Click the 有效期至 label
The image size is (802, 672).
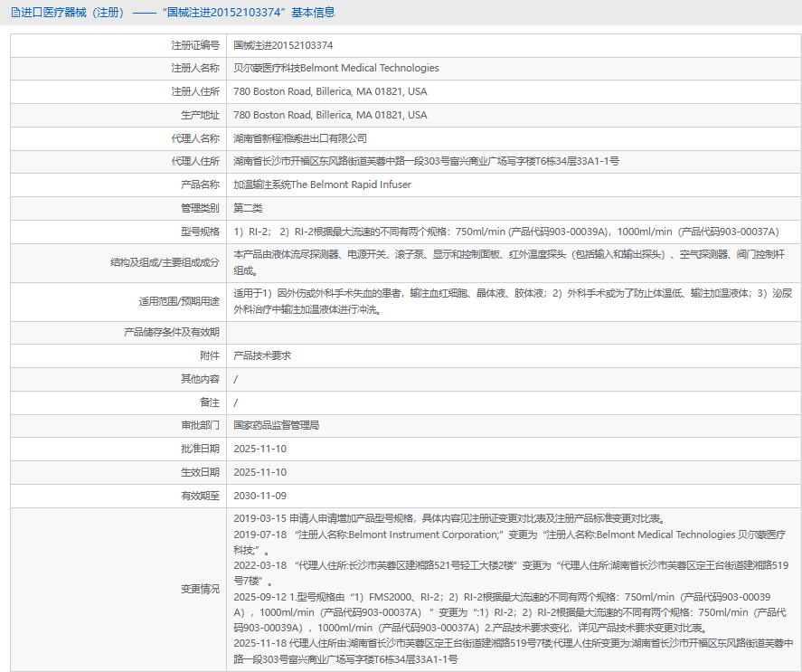click(200, 496)
